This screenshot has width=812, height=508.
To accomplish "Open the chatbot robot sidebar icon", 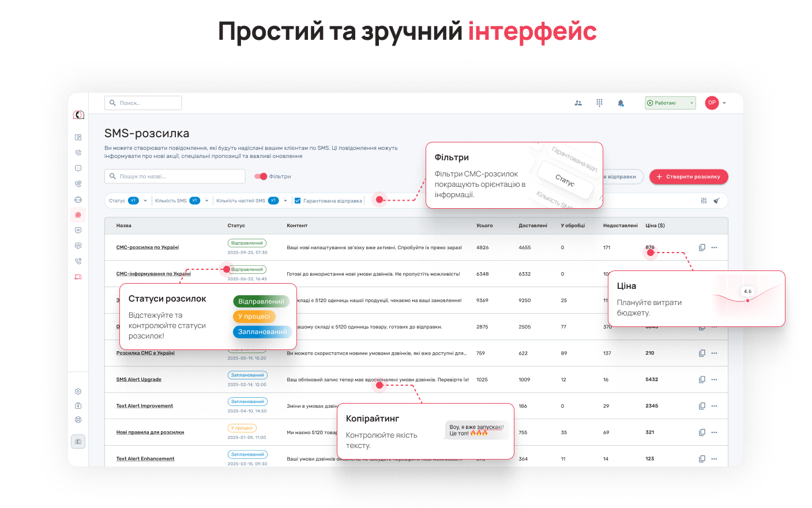I will 78,200.
